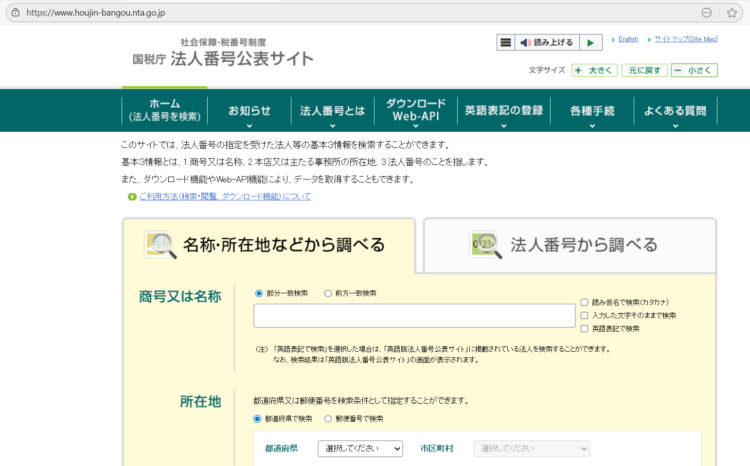Open the browser page options ellipsis icon
This screenshot has height=466, width=750.
[x=706, y=13]
